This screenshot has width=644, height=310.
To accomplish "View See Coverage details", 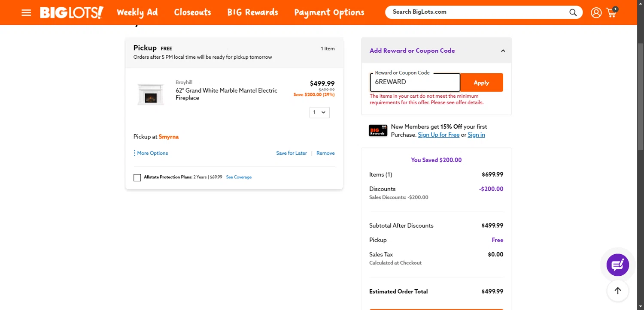I will [239, 177].
